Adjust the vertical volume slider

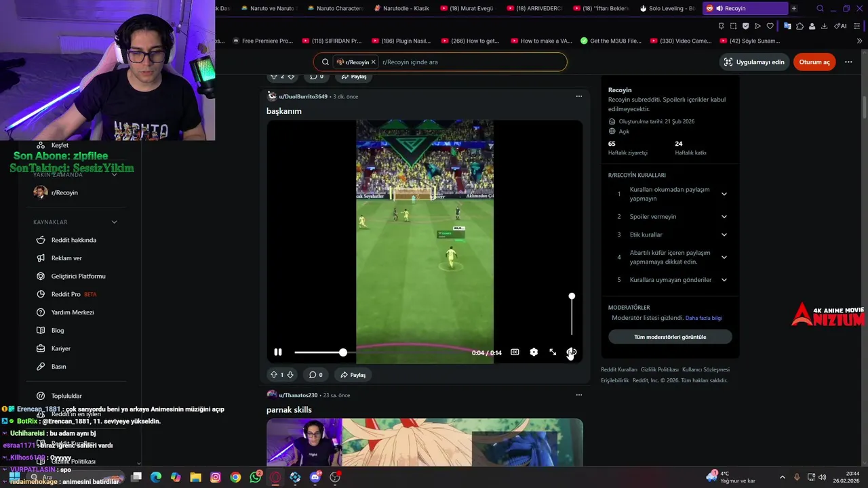(572, 315)
